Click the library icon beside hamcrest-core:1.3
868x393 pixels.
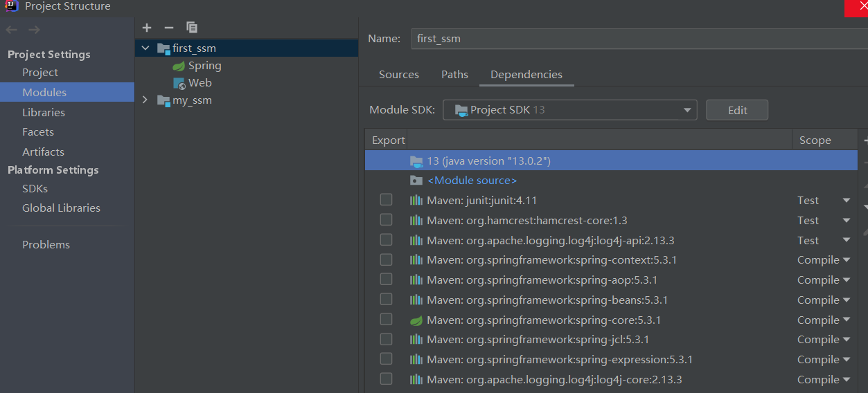(x=416, y=220)
